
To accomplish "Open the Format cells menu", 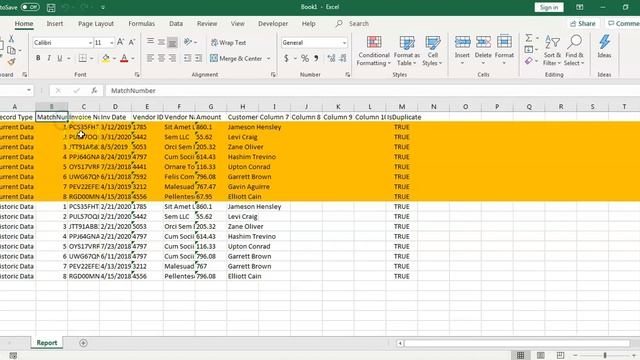I will (x=504, y=51).
